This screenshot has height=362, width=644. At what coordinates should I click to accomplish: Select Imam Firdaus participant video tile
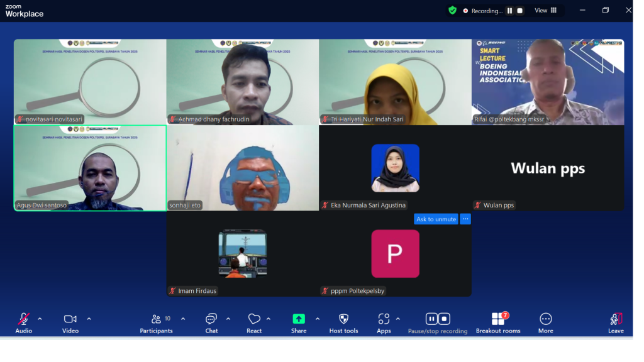[243, 254]
